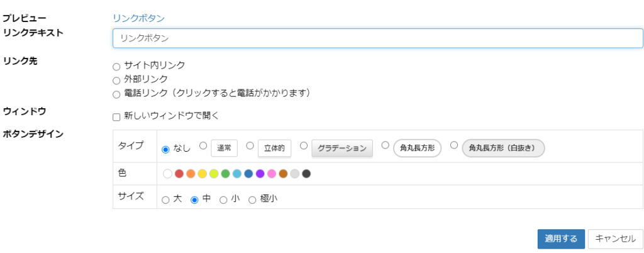Select the green color swatch
The width and height of the screenshot is (644, 253).
click(x=225, y=174)
